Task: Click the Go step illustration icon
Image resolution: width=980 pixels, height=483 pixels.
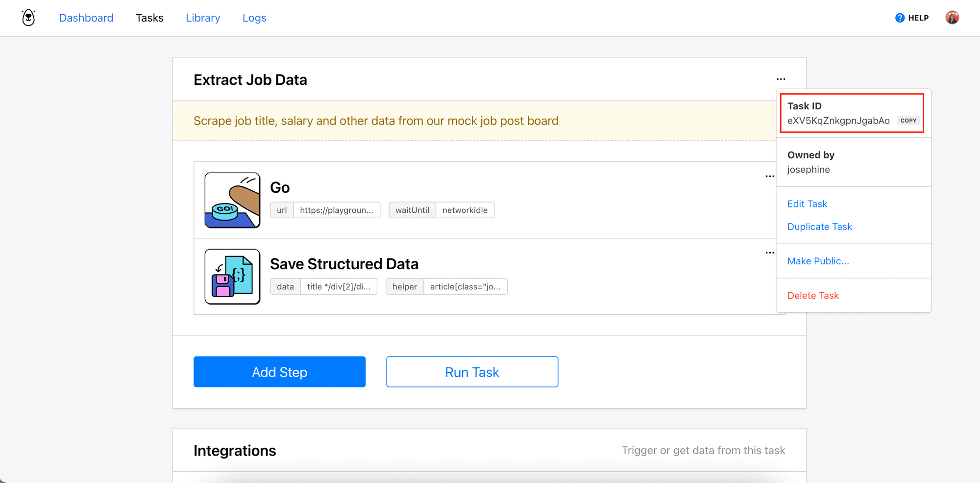Action: 232,200
